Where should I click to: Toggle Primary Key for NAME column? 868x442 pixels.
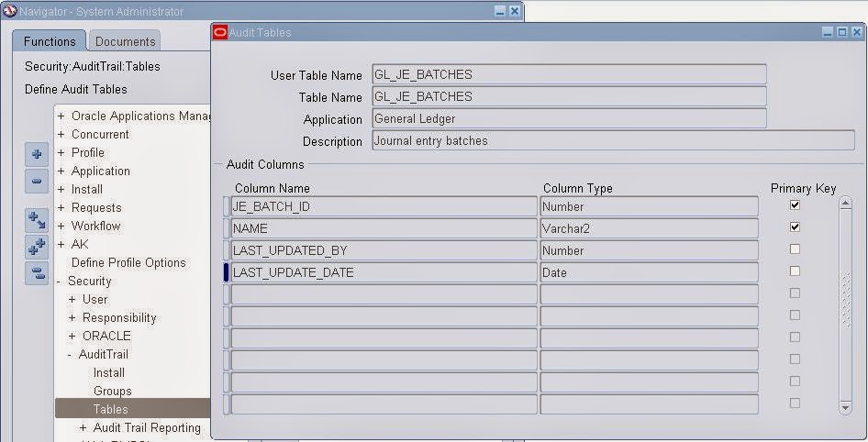click(x=795, y=227)
